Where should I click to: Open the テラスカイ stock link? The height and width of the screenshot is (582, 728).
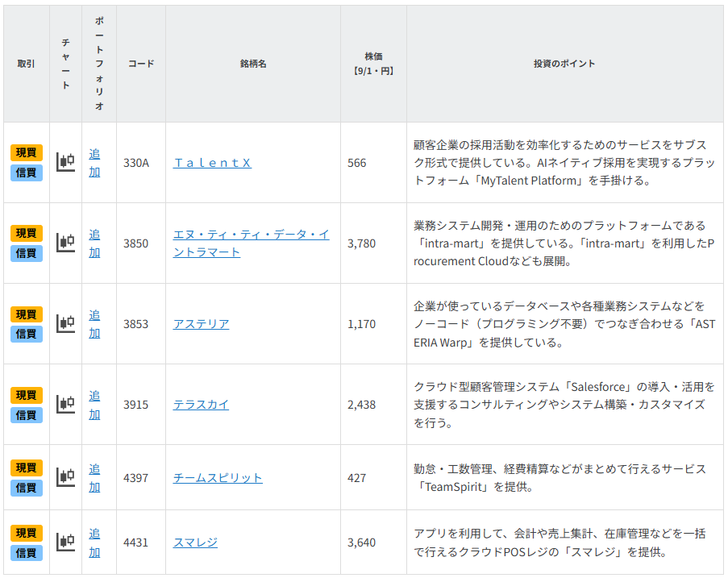[201, 405]
